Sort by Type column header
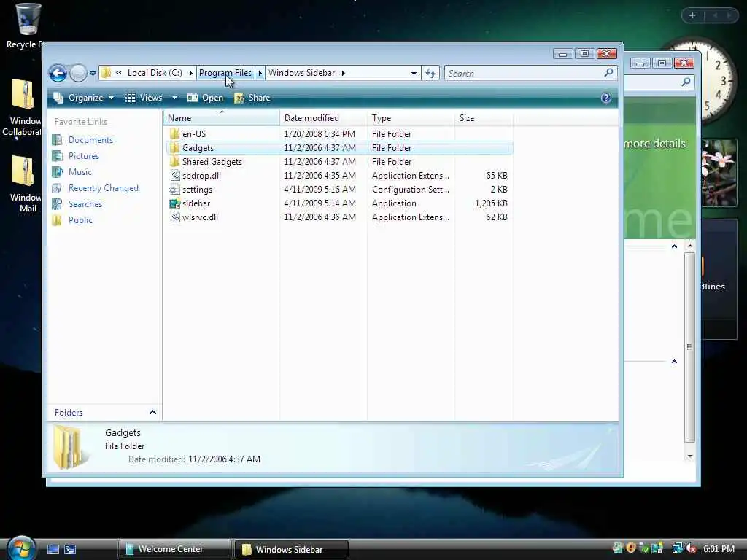The width and height of the screenshot is (747, 560). (411, 118)
